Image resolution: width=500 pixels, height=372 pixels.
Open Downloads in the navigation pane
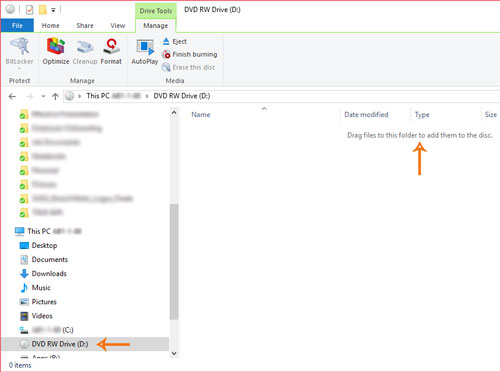pyautogui.click(x=43, y=274)
